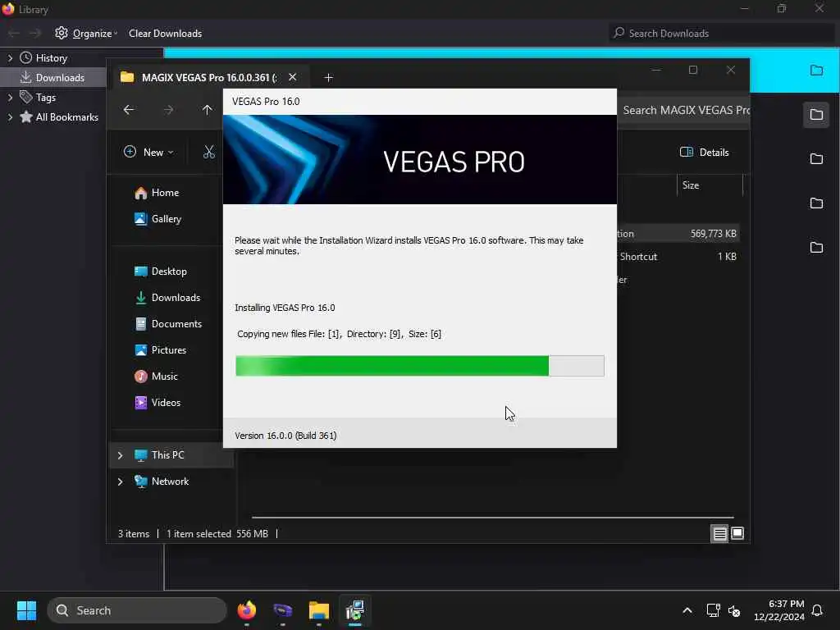Open purple app icon in taskbar
Viewport: 840px width, 630px height.
point(282,610)
